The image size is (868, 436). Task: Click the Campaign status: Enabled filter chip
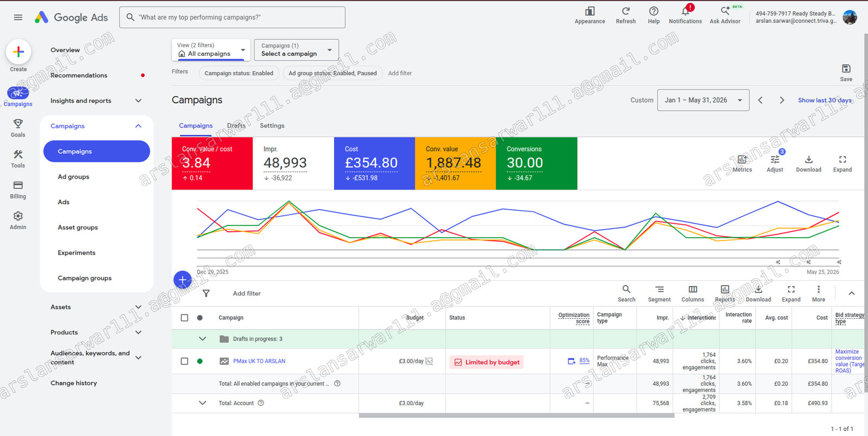coord(239,73)
